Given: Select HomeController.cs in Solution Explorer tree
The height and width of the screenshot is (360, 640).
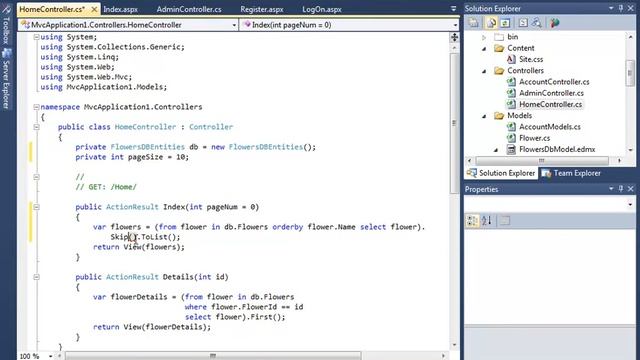Looking at the screenshot, I should coord(550,104).
